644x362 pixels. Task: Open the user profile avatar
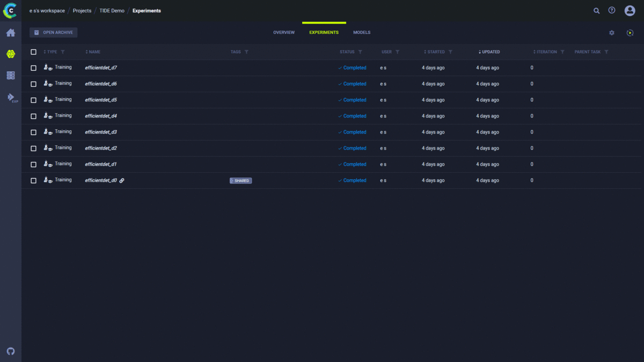click(630, 11)
